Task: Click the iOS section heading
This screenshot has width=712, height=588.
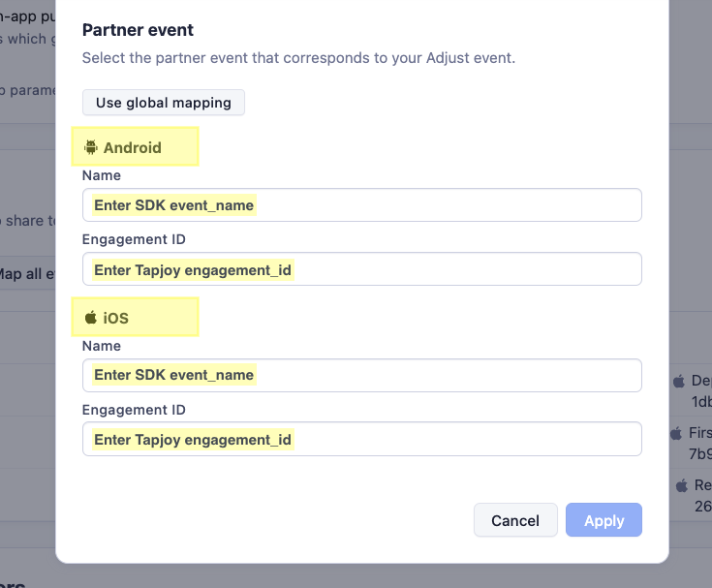Action: point(116,318)
